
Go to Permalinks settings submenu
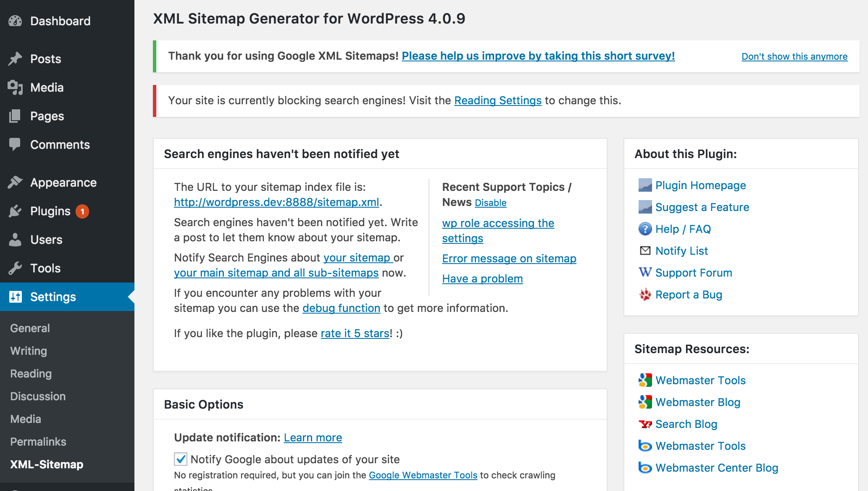point(38,442)
